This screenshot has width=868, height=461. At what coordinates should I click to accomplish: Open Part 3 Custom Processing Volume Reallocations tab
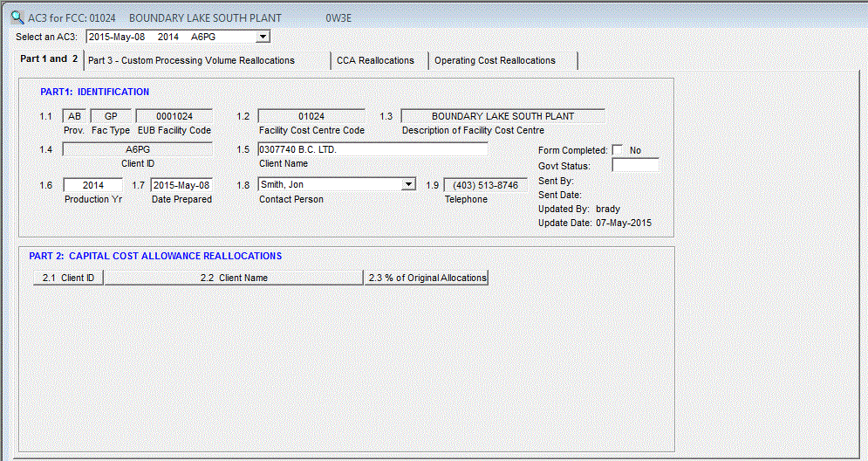[x=191, y=60]
